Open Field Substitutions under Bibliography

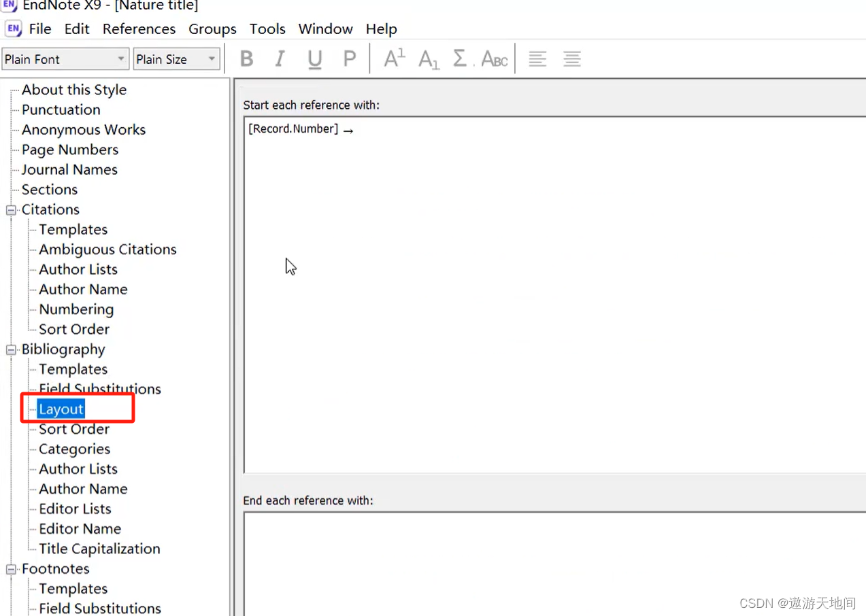[x=100, y=389]
